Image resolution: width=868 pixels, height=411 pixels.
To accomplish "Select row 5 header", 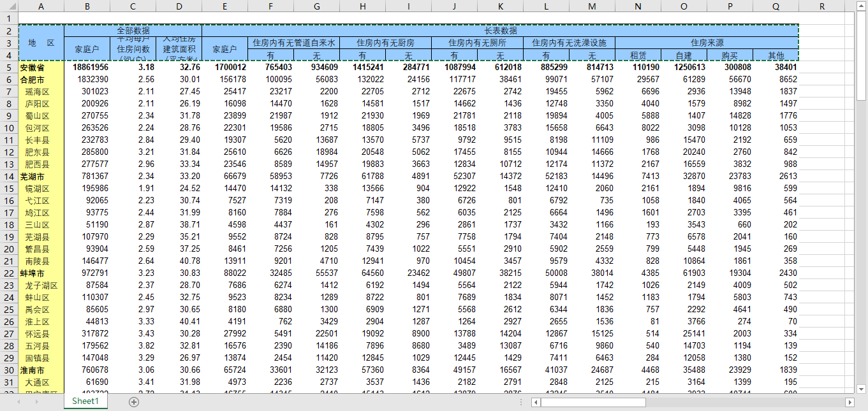I will coord(9,68).
